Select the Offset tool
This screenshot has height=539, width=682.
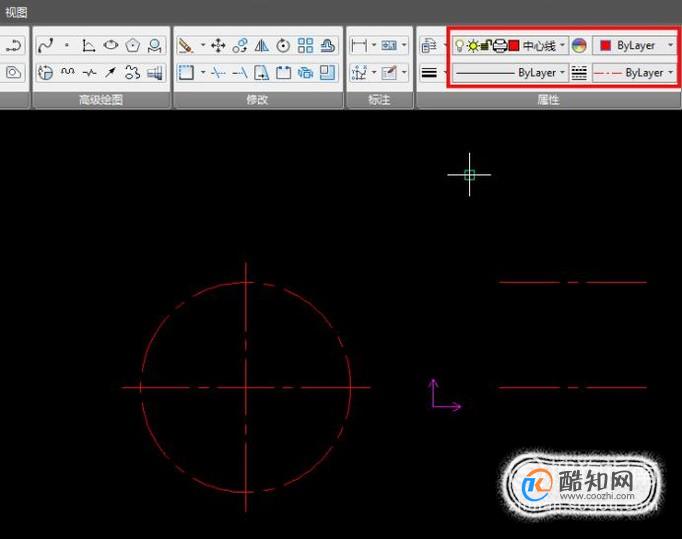[x=328, y=45]
